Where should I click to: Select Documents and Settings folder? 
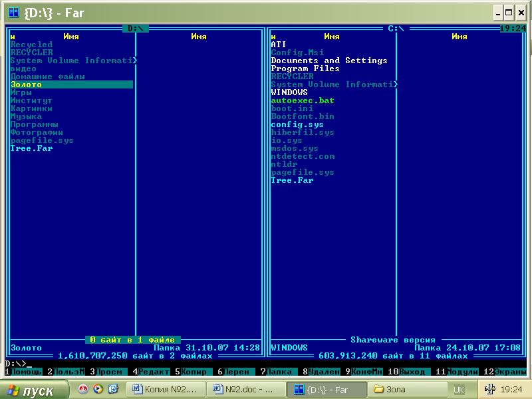coord(329,61)
